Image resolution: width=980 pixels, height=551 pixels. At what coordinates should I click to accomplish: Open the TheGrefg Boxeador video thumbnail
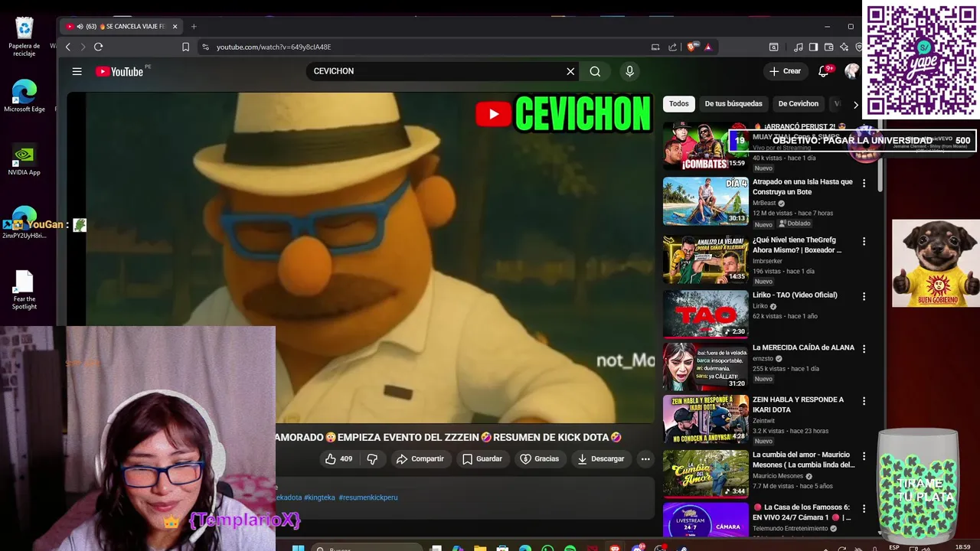pyautogui.click(x=705, y=259)
